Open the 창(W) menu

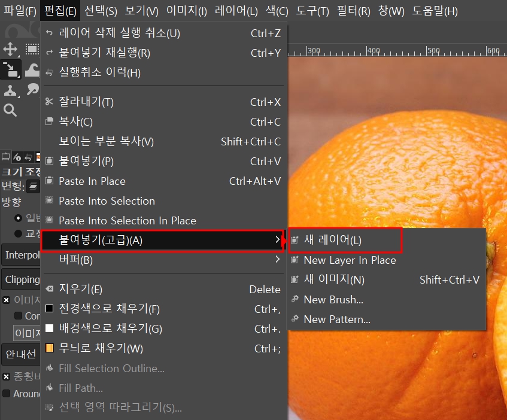click(x=391, y=11)
